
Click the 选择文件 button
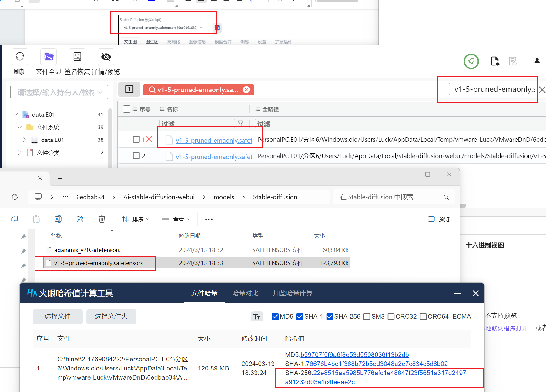[x=58, y=316]
